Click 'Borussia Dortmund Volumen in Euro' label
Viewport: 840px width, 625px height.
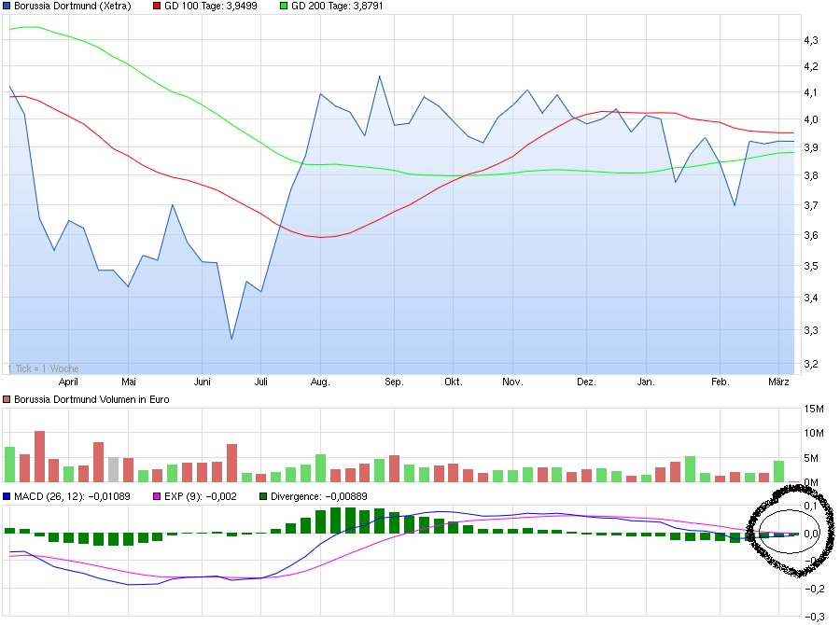pos(91,399)
